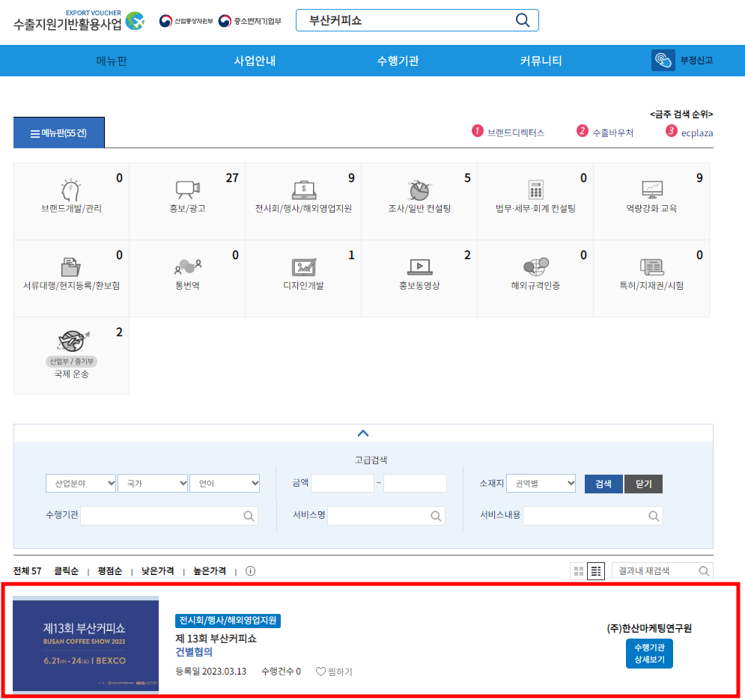Click the (주)한산마케팅연구원 provider name
The width and height of the screenshot is (745, 700).
pos(649,628)
